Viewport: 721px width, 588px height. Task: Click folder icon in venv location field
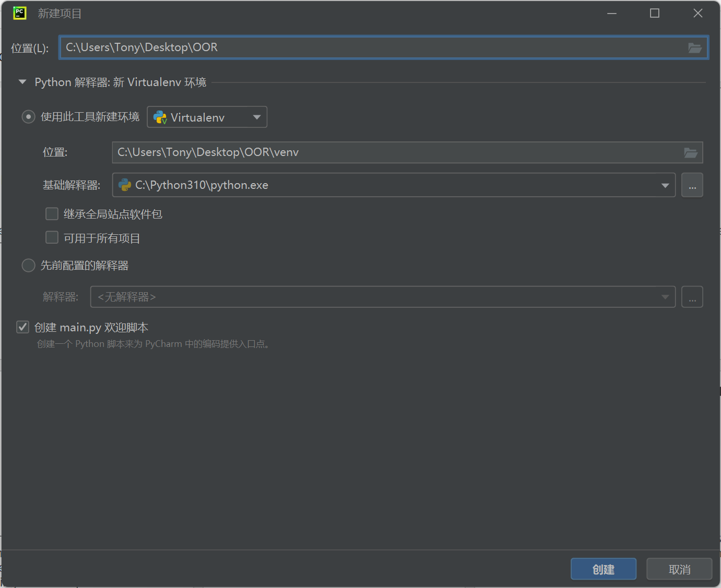(691, 153)
